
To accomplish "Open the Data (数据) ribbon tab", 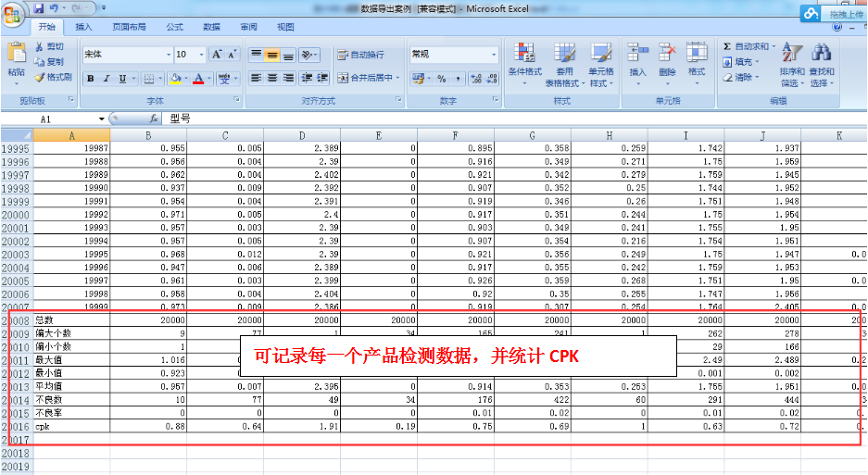I will click(x=211, y=28).
